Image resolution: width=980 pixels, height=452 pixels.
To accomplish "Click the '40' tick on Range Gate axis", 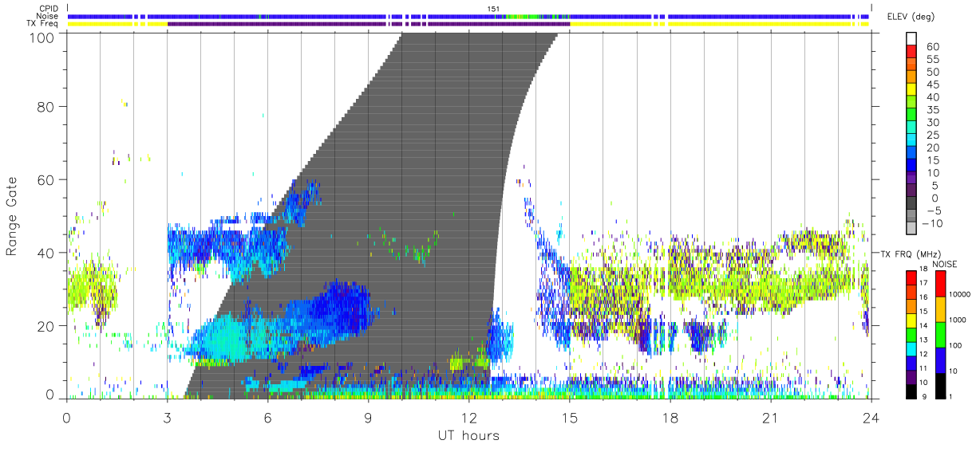I will (46, 253).
